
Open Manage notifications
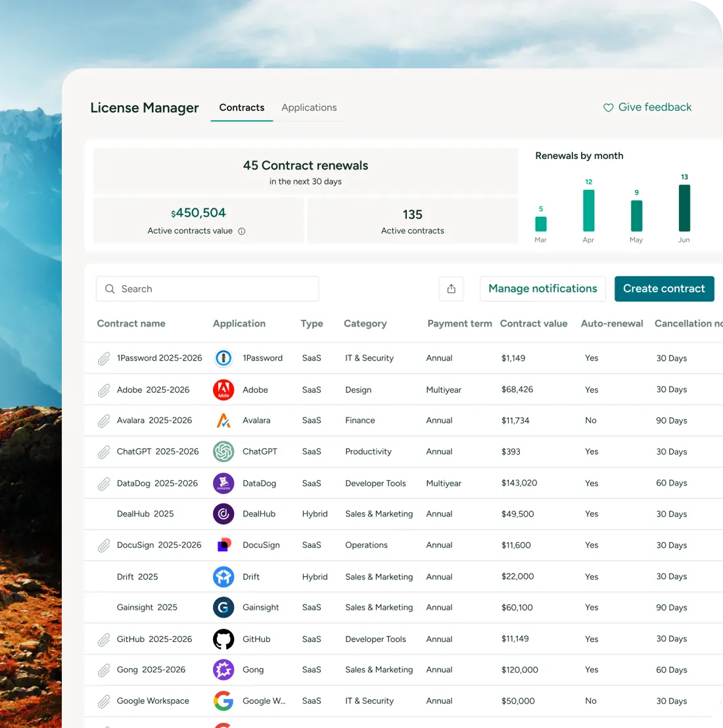[x=543, y=289]
